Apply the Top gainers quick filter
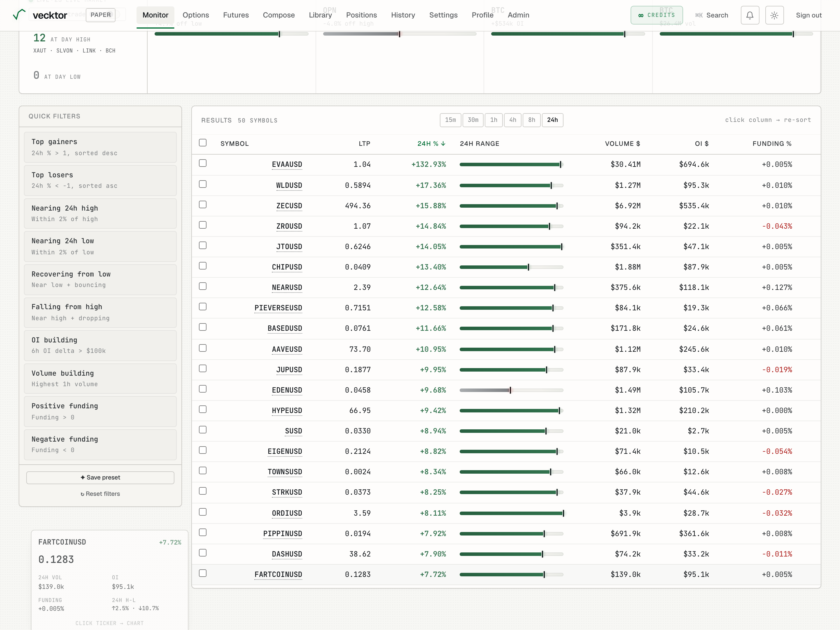840x630 pixels. tap(100, 147)
